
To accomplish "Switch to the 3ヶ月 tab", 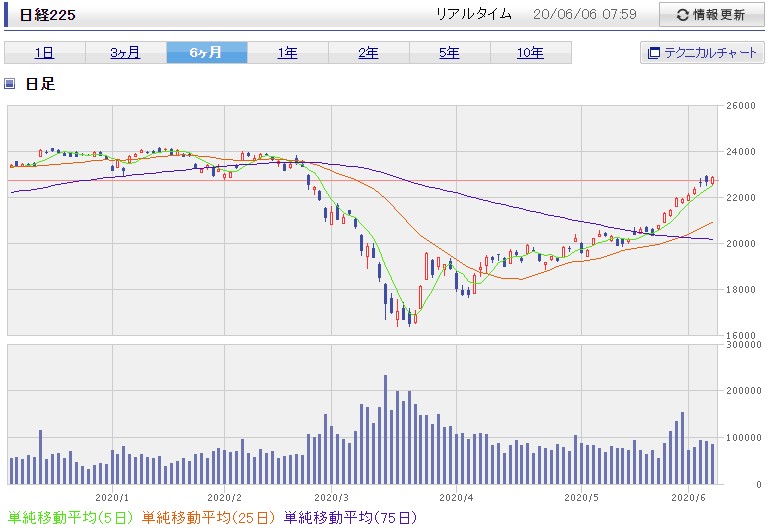I will point(126,52).
